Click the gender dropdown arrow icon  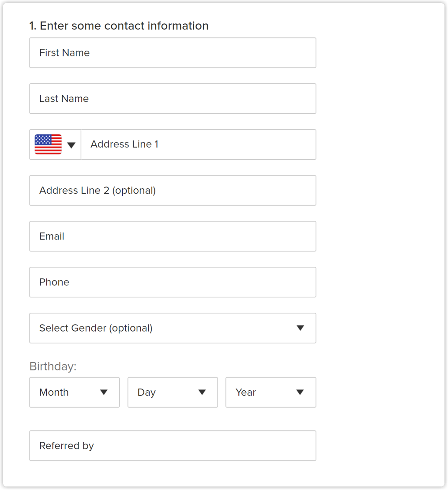[x=301, y=328]
